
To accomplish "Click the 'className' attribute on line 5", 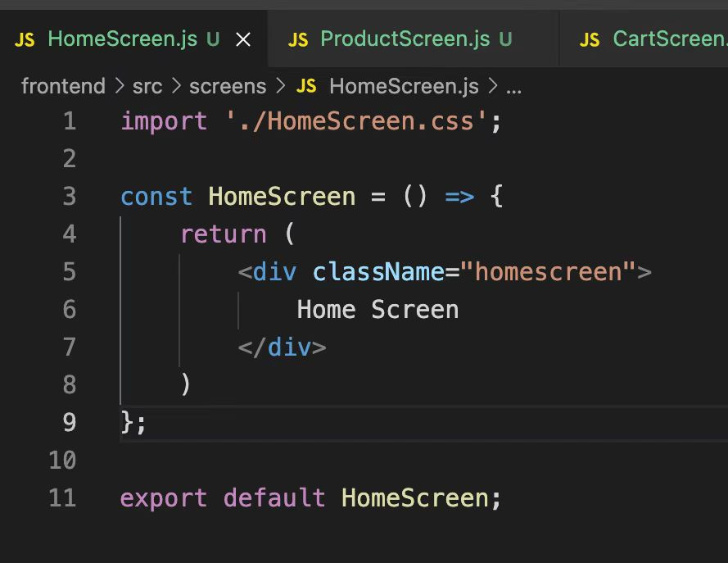I will (379, 272).
